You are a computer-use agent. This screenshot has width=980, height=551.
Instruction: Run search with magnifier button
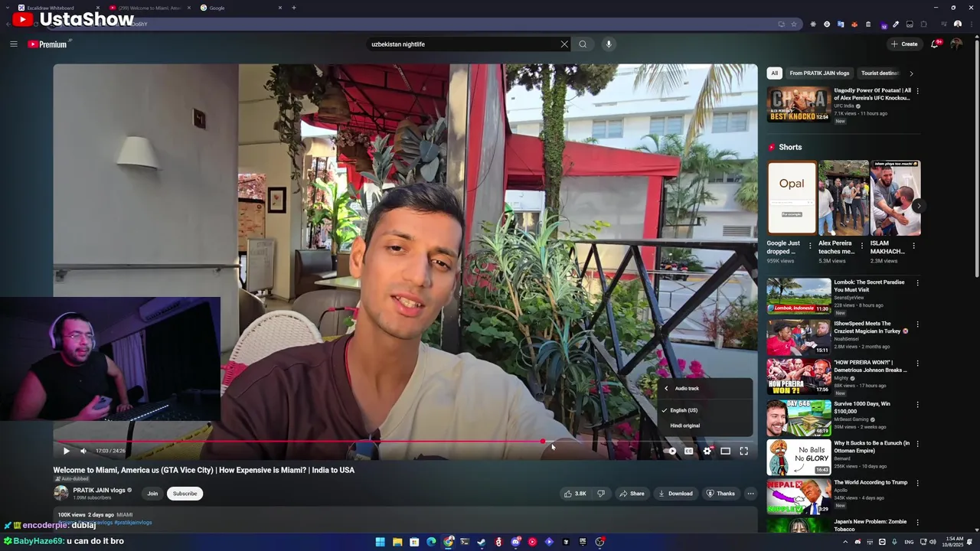click(583, 44)
